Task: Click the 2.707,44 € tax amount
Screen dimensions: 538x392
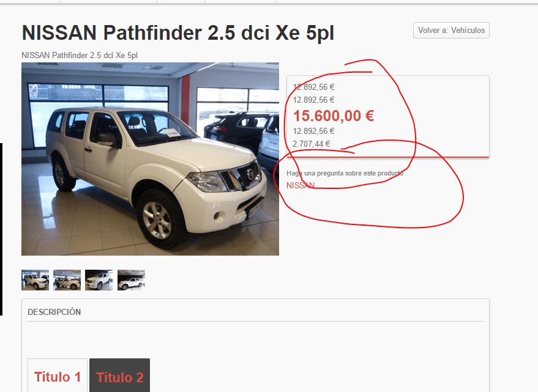Action: pos(312,144)
